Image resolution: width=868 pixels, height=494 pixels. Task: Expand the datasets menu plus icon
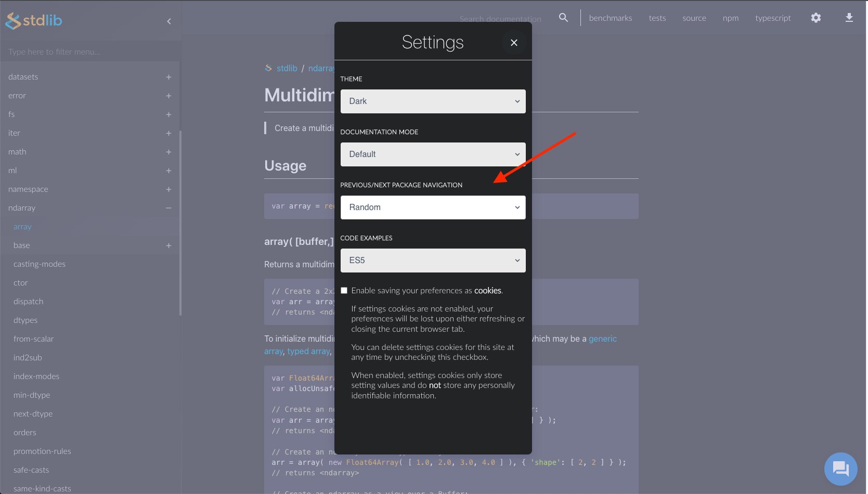(169, 77)
